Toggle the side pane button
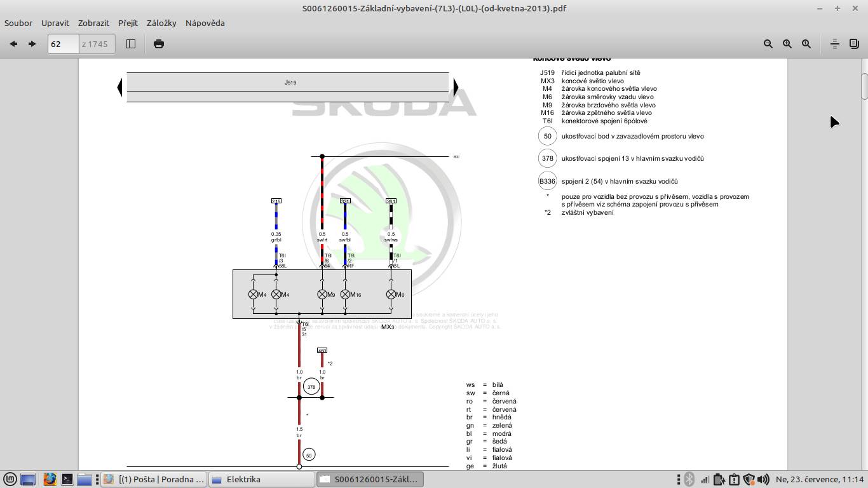 pos(131,44)
